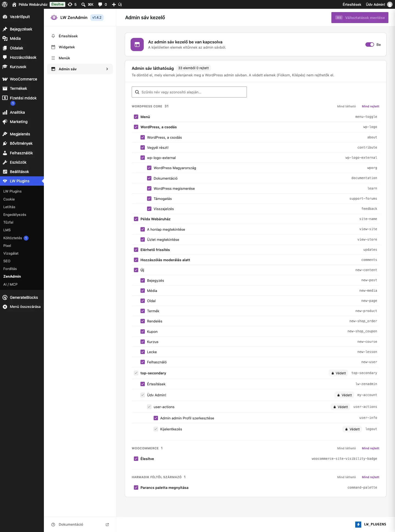Click the updates refresh icon in toolbar
395x532 pixels.
70,4
